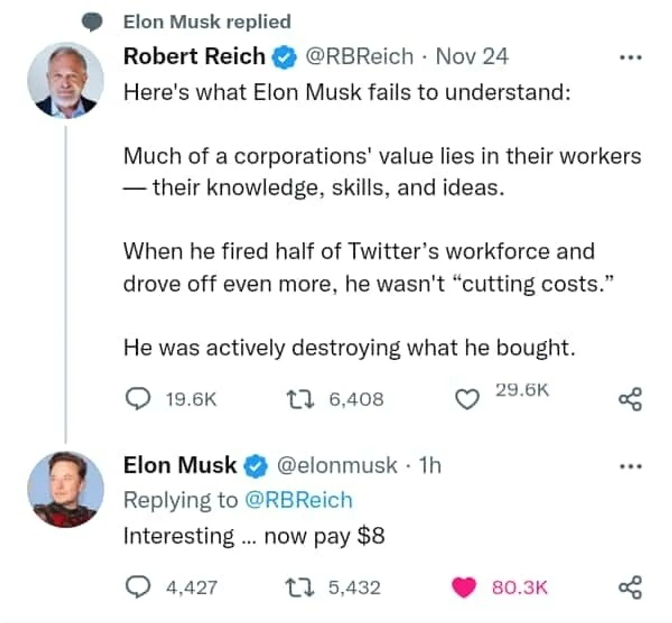Image resolution: width=672 pixels, height=623 pixels.
Task: Open Robert Reich's profile picture
Action: 66,81
